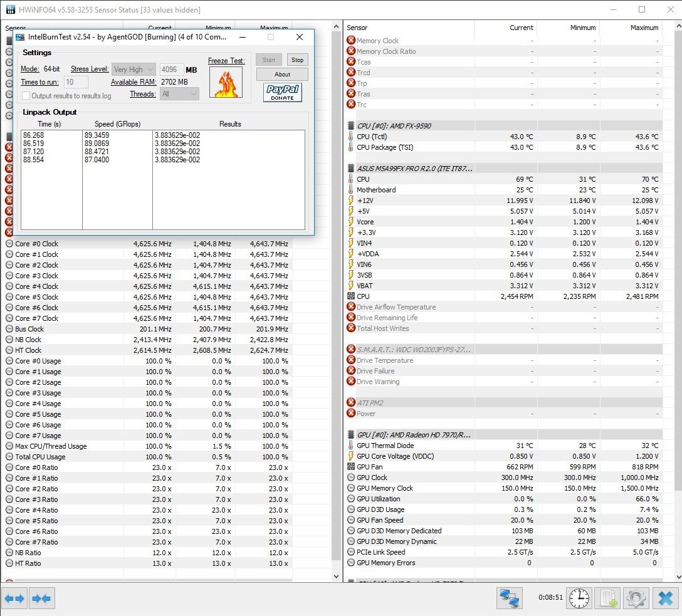Open the network/remote monitoring icon
Screen dimensions: 682x616
(x=510, y=598)
